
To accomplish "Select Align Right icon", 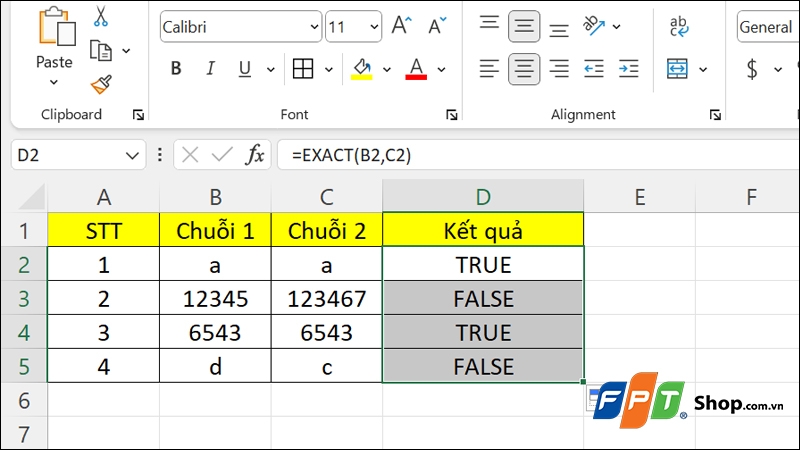I will coord(559,68).
